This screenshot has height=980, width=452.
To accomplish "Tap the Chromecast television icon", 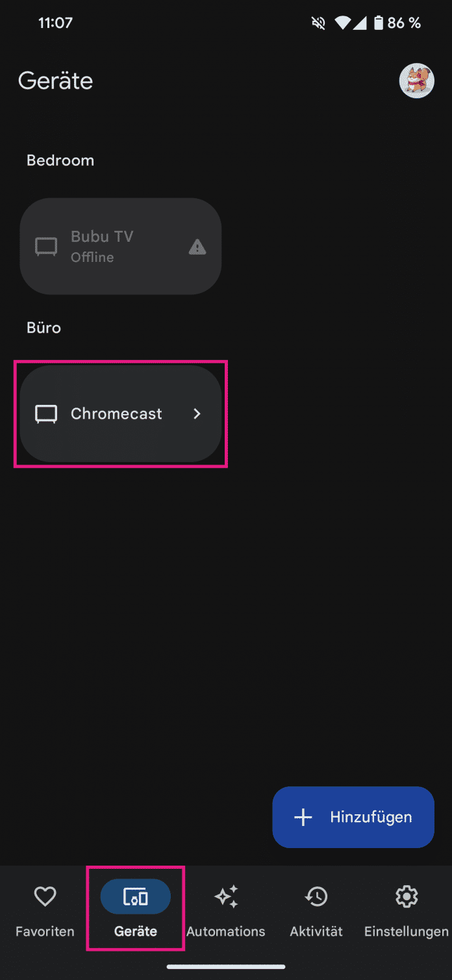I will [x=46, y=414].
